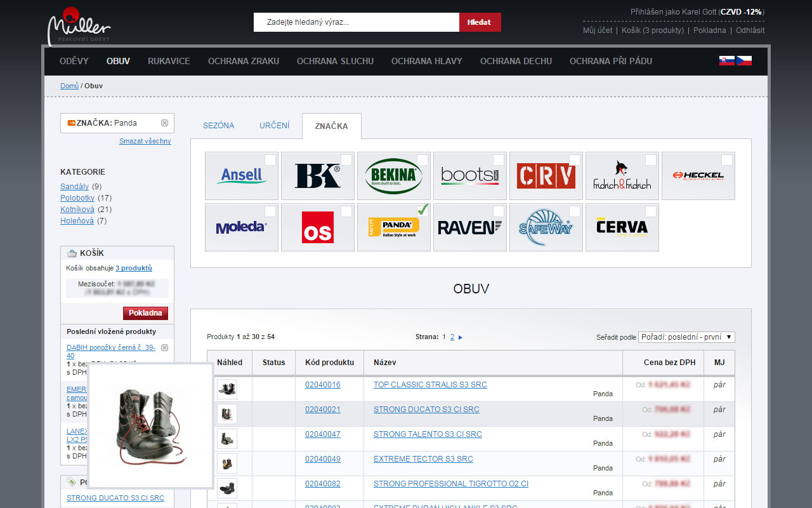This screenshot has width=812, height=508.
Task: Click the Hledat search button
Action: (x=480, y=22)
